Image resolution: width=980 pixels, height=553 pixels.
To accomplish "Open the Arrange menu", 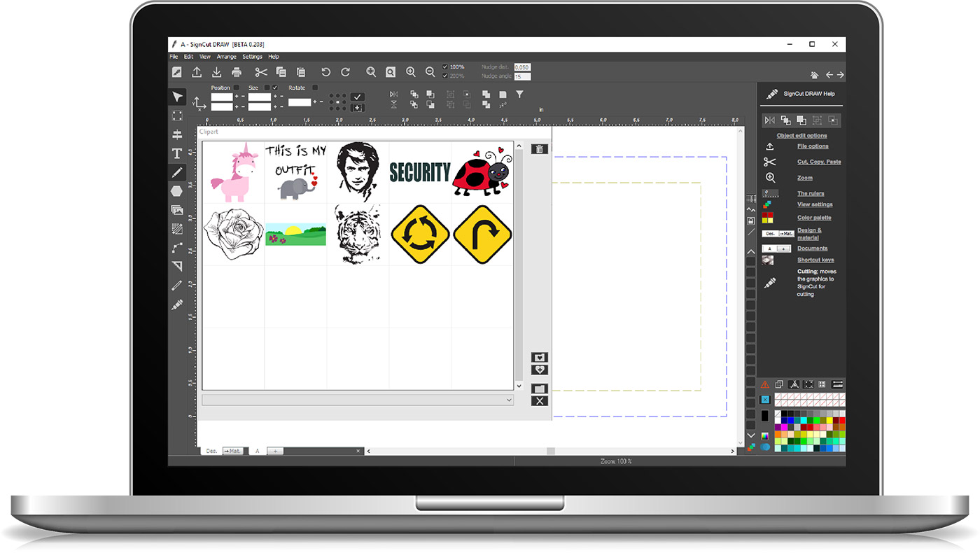I will tap(226, 57).
